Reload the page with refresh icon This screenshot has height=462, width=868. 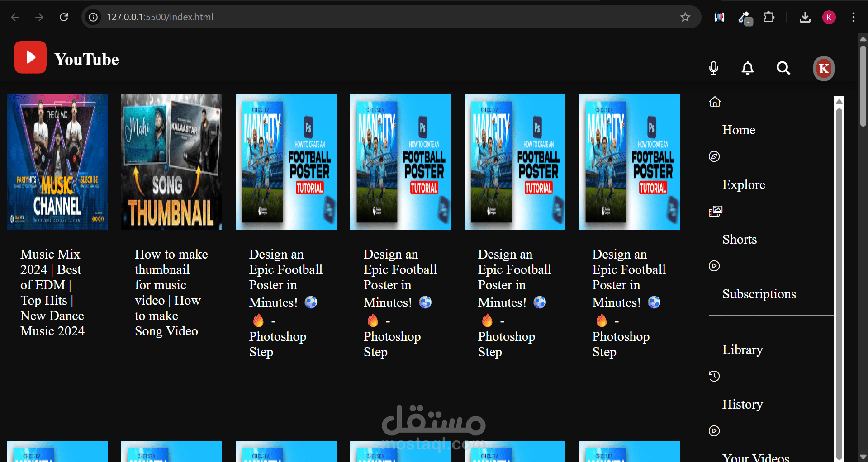64,17
